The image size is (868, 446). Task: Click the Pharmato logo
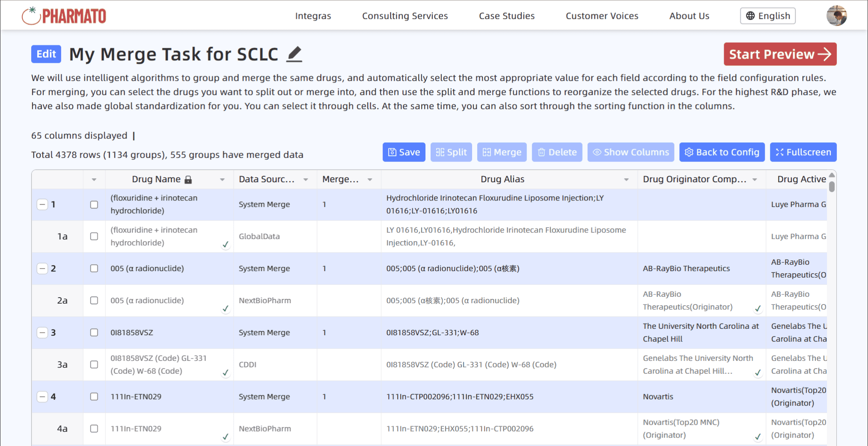click(64, 16)
